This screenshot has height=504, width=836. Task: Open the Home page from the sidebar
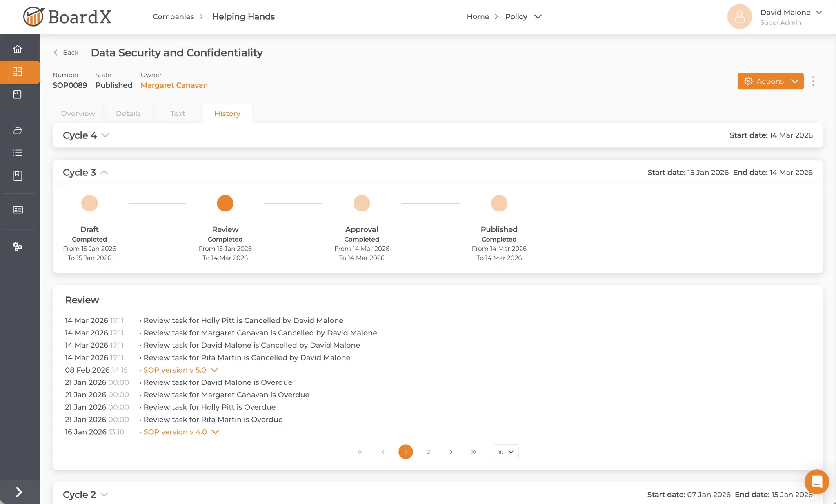(18, 48)
